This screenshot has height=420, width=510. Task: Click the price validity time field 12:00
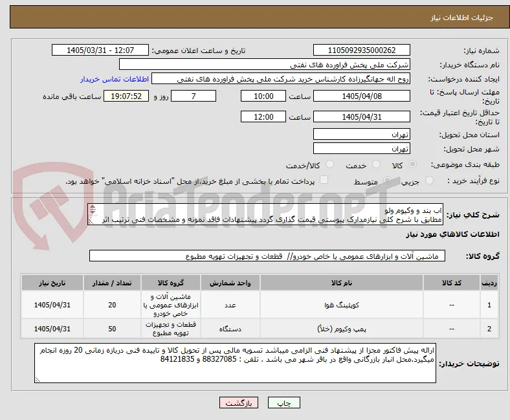click(x=263, y=116)
